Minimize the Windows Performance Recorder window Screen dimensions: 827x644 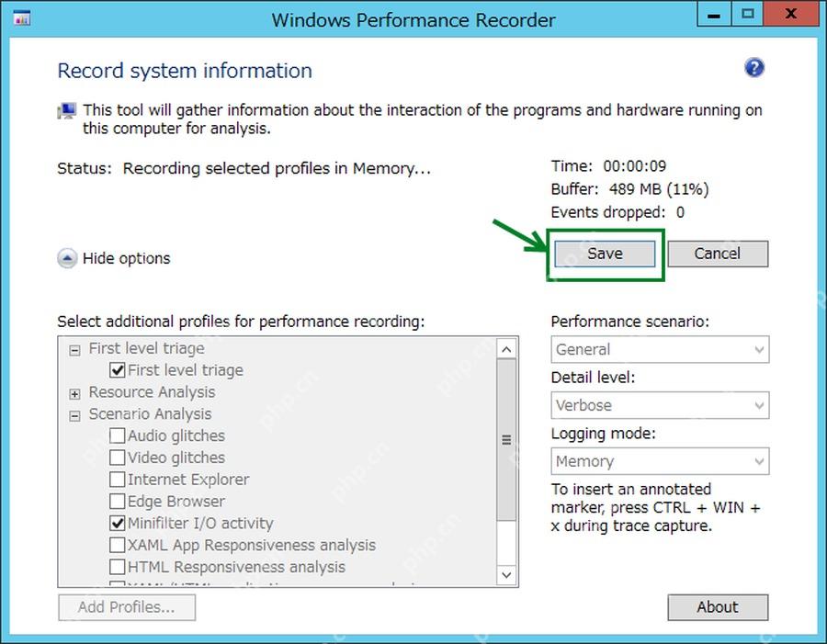[714, 15]
